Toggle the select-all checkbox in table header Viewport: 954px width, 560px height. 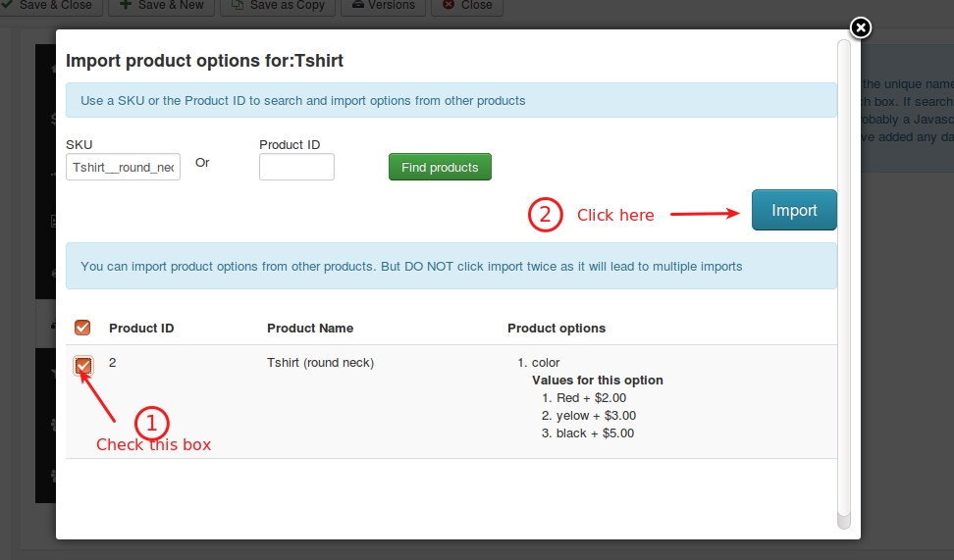(83, 328)
